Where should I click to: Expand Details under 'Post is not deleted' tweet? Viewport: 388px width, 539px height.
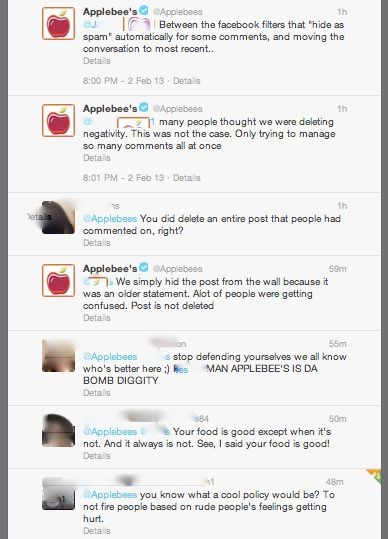click(97, 318)
